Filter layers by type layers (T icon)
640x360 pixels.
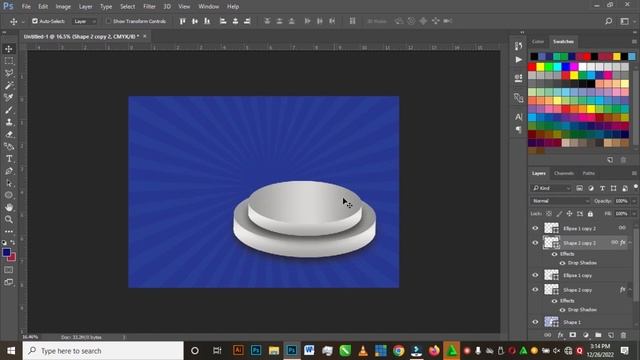click(x=602, y=188)
